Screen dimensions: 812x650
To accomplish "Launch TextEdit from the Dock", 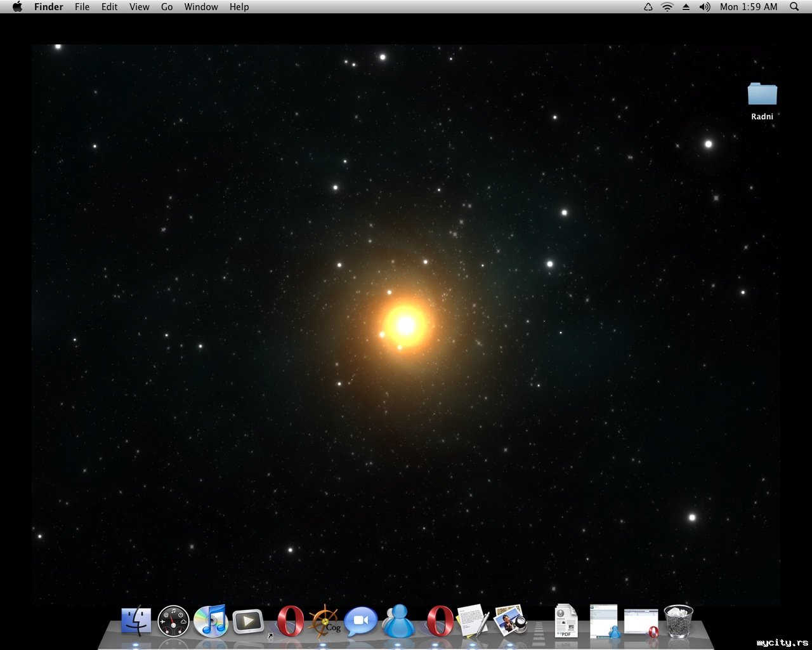I will point(473,621).
